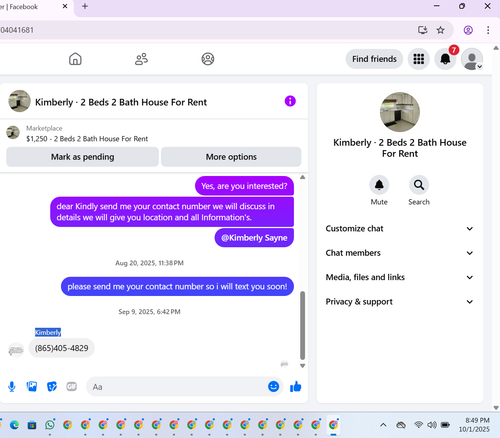Click the volume speaker tray icon
The image size is (500, 438).
coord(432,425)
